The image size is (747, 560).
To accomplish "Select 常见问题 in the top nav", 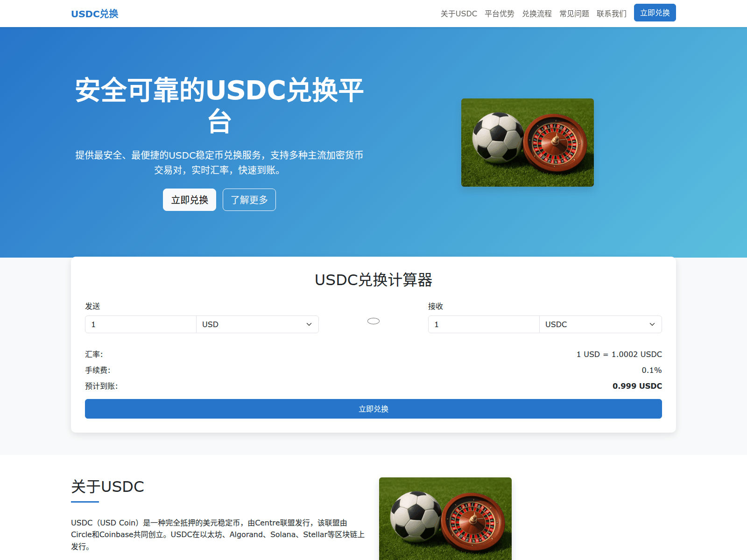I will pyautogui.click(x=574, y=14).
